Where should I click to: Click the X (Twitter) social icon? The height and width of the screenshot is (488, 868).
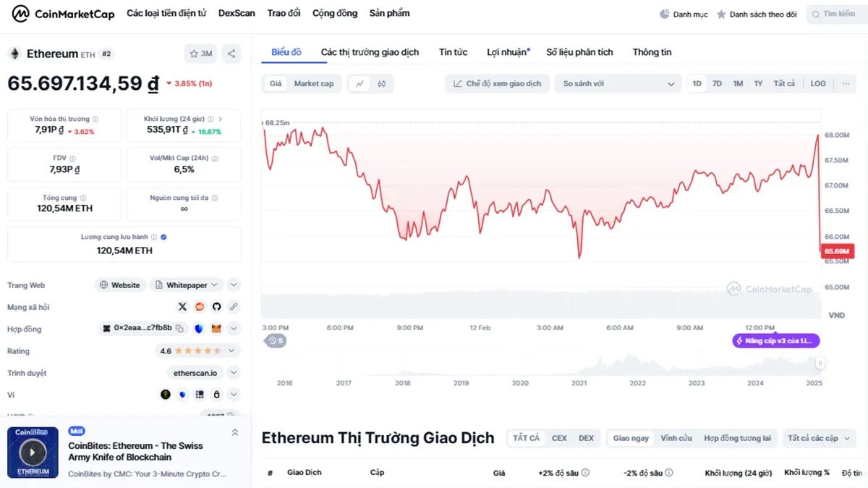182,306
